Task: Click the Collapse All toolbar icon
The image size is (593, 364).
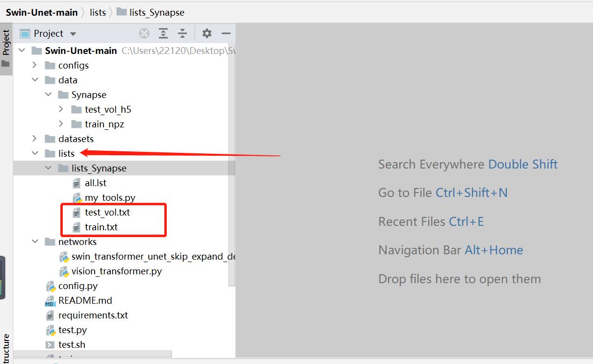Action: point(182,33)
